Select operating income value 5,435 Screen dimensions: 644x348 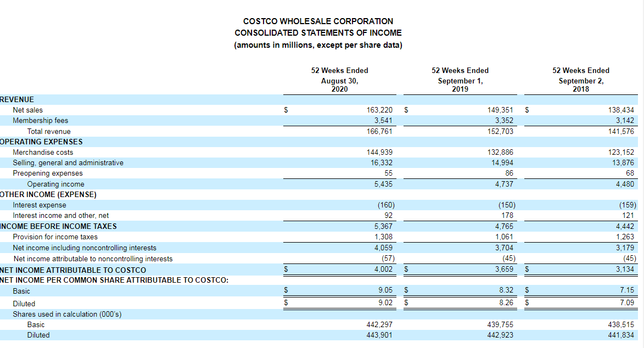[383, 184]
